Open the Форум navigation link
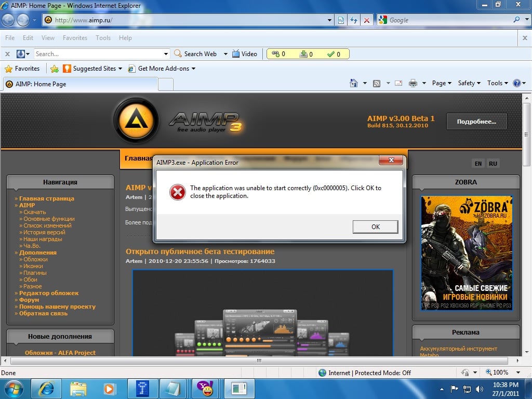Image resolution: width=532 pixels, height=399 pixels. click(29, 300)
